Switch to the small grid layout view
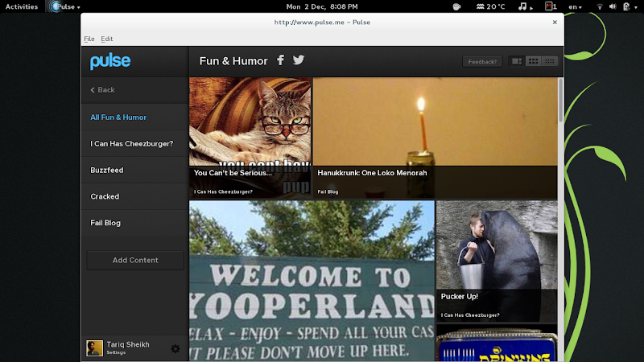The height and width of the screenshot is (362, 644). tap(550, 61)
